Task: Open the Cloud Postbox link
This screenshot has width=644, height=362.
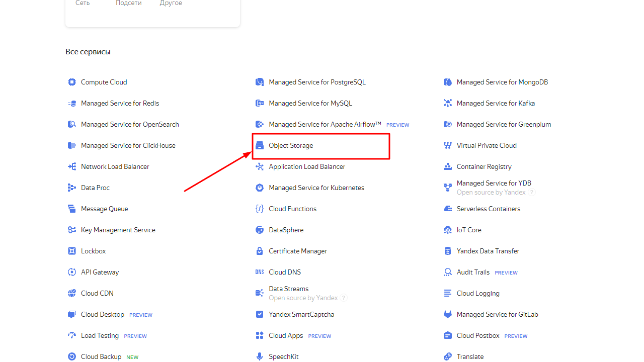Action: coord(478,335)
